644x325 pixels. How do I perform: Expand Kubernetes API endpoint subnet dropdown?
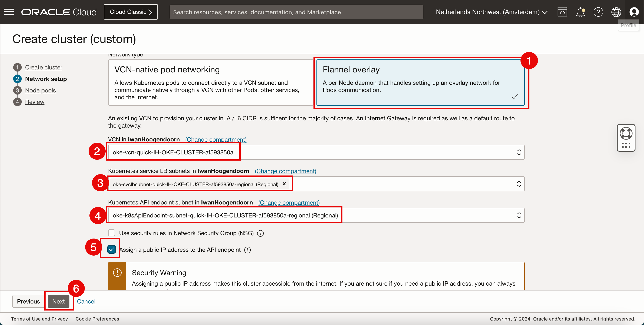(519, 215)
